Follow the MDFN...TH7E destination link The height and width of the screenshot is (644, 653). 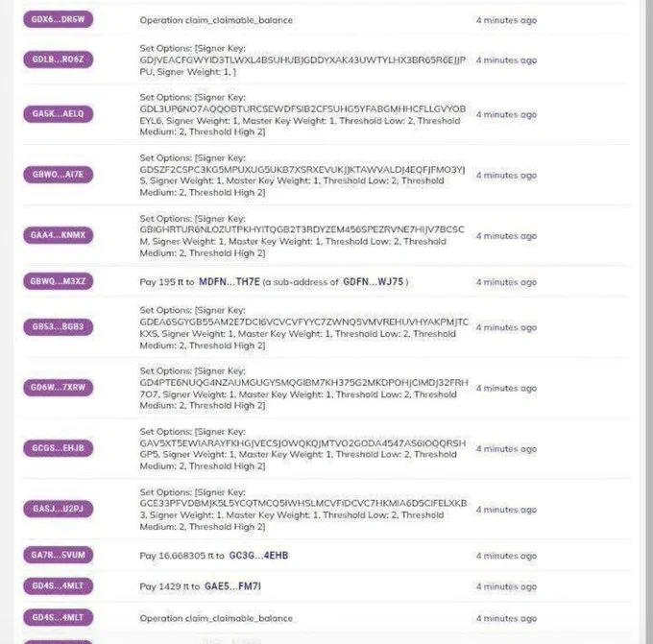click(x=230, y=282)
